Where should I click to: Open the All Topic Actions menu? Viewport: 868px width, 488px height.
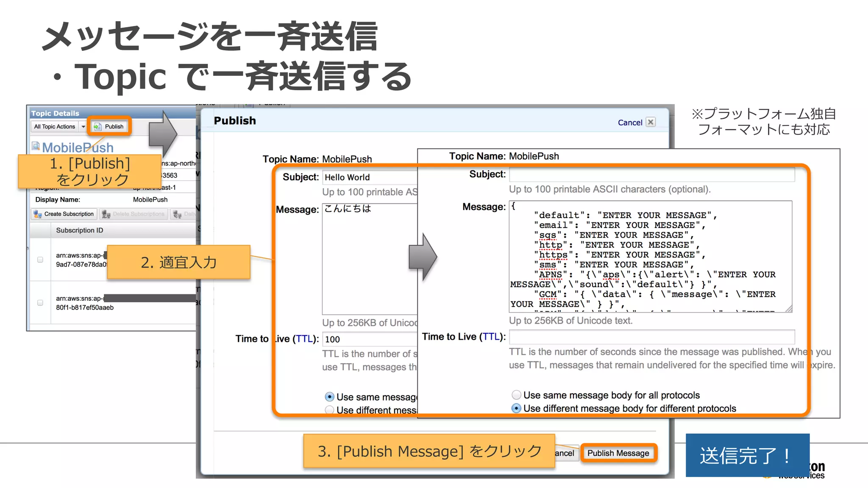pyautogui.click(x=55, y=127)
